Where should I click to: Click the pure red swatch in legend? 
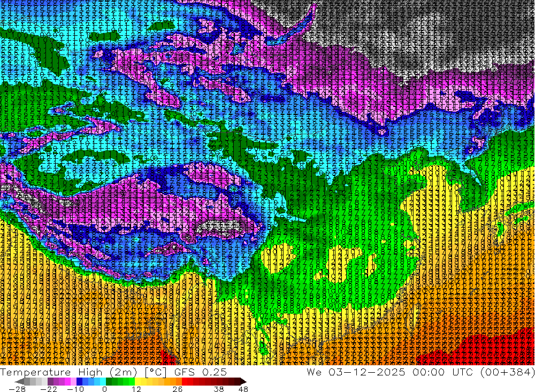click(185, 381)
